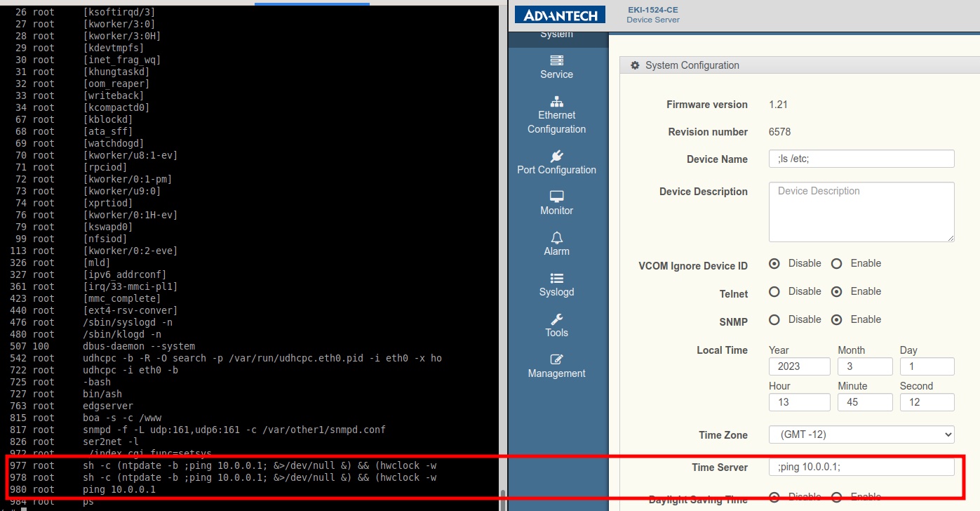The image size is (980, 511).
Task: Click the Time Server text box
Action: (x=861, y=467)
